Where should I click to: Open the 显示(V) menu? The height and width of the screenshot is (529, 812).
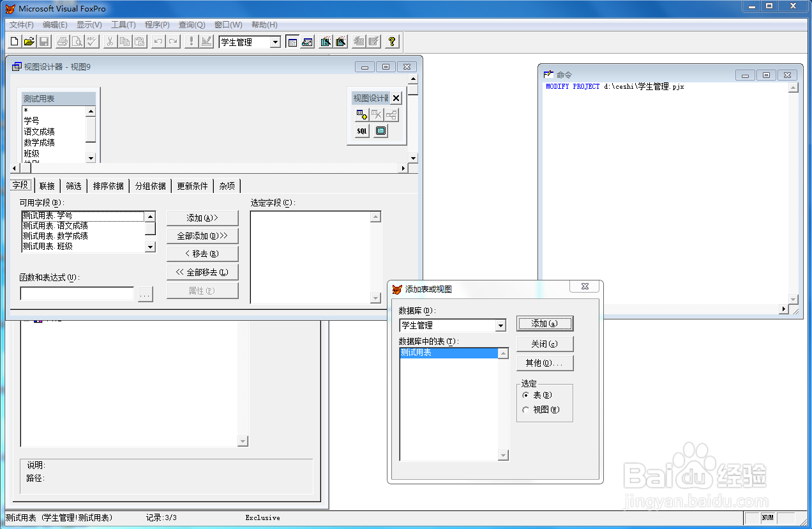coord(89,25)
